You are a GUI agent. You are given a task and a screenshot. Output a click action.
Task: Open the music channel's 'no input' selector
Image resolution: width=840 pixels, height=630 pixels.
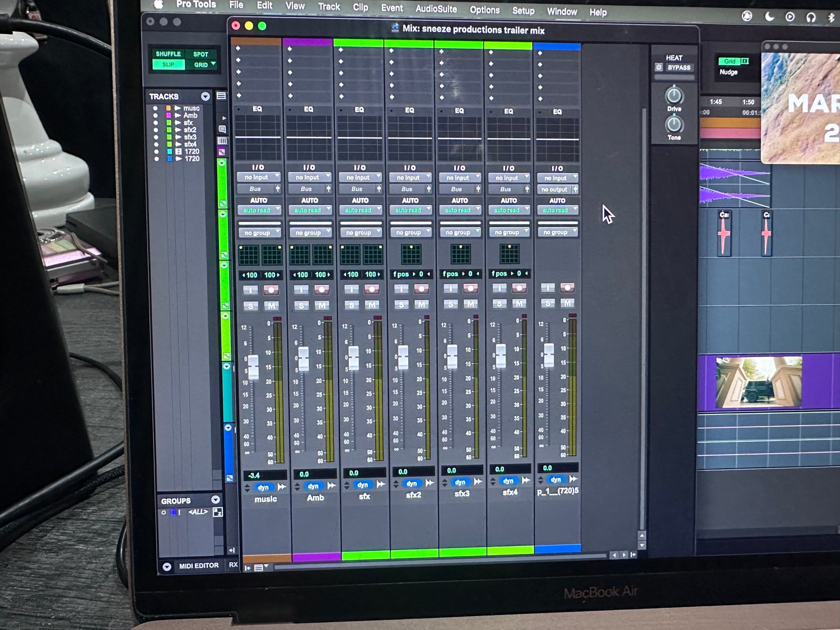point(259,177)
